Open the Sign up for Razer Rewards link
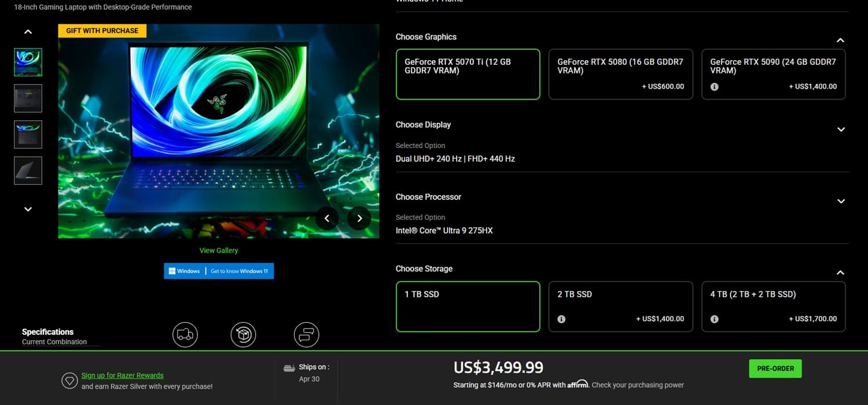The image size is (868, 405). pos(122,375)
